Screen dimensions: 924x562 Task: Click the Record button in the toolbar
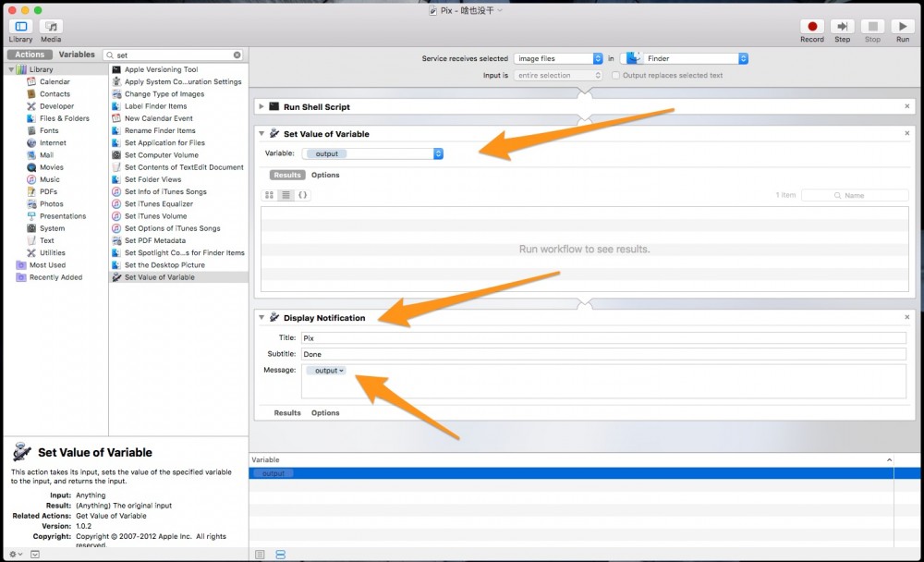811,27
